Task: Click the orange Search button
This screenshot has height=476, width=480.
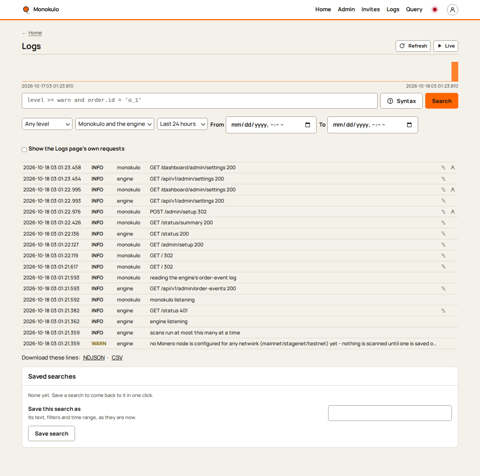Action: [x=442, y=101]
